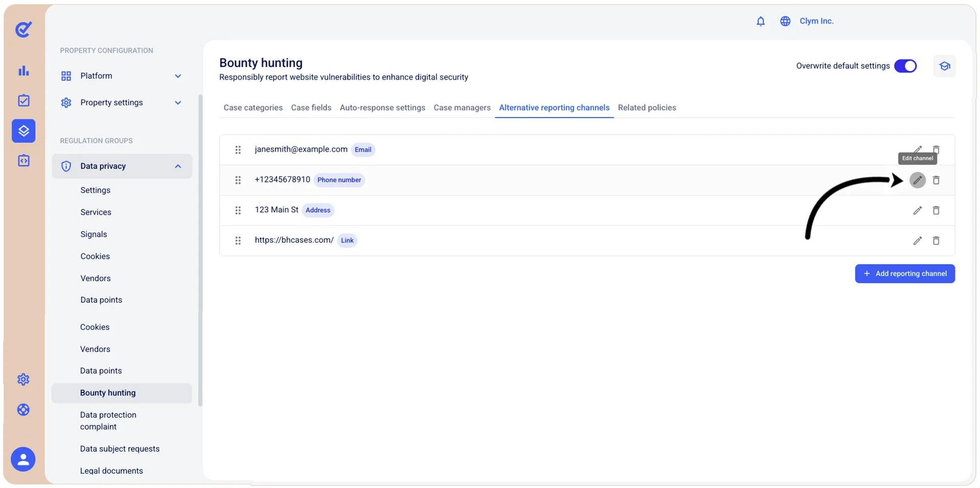Click the globe language icon

[785, 21]
